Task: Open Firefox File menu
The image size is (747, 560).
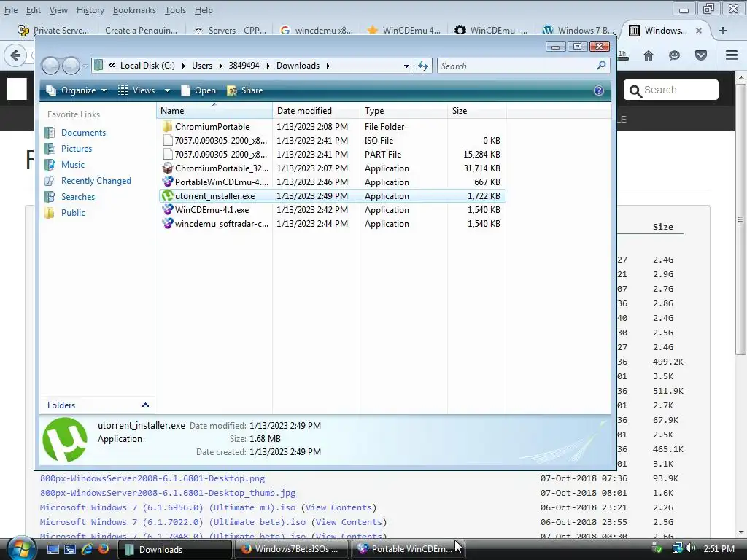Action: pos(11,10)
